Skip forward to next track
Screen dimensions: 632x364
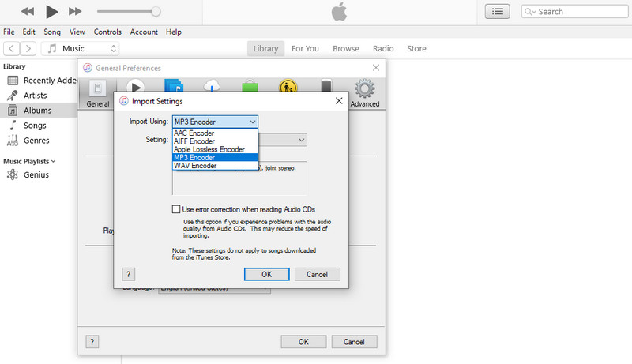[75, 12]
